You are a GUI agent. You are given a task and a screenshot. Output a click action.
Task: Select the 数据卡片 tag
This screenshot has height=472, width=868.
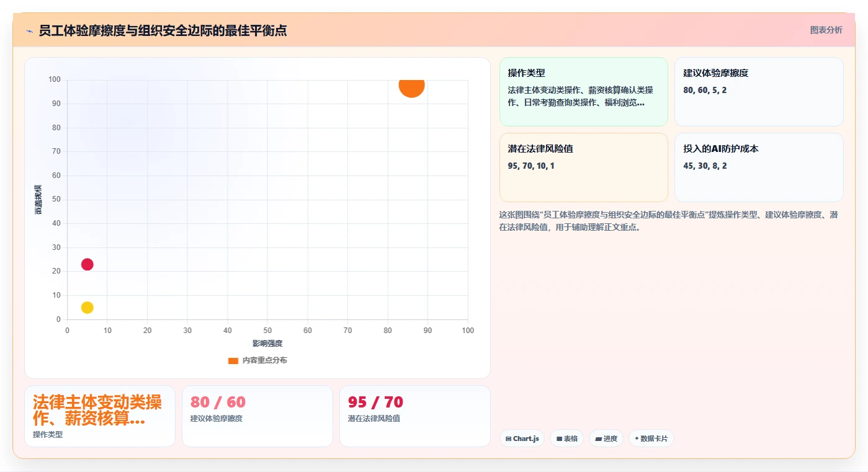pos(651,439)
